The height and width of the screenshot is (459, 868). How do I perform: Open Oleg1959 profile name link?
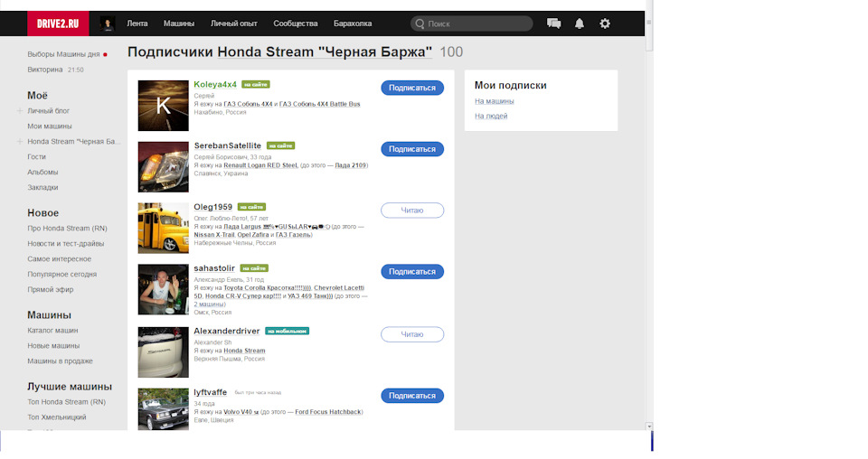(213, 208)
